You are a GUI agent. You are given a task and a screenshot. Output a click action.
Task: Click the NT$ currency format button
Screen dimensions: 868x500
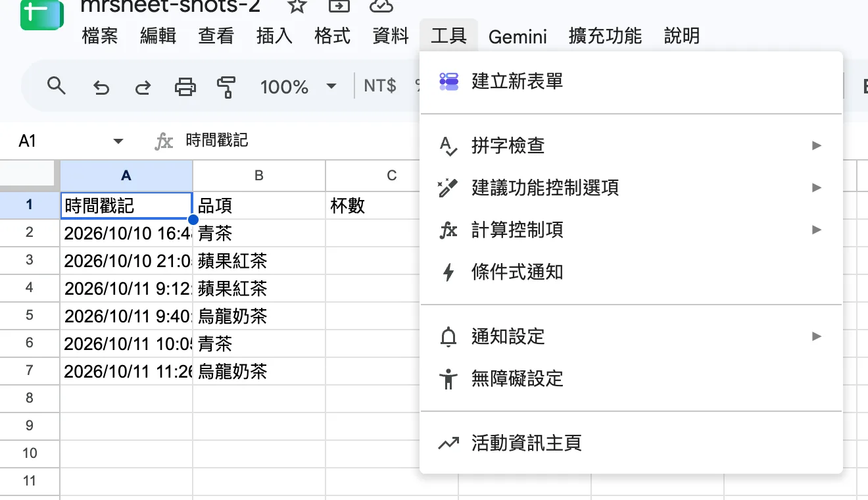(380, 86)
